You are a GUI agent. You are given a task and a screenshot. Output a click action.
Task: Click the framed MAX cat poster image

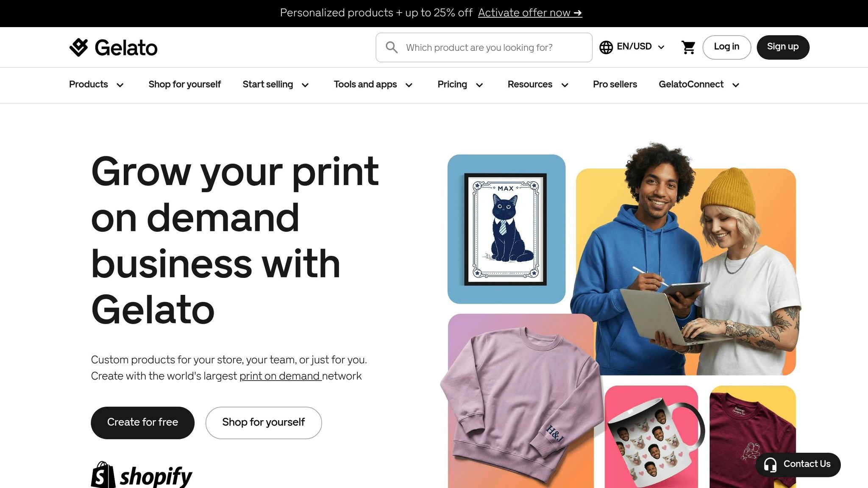coord(506,229)
